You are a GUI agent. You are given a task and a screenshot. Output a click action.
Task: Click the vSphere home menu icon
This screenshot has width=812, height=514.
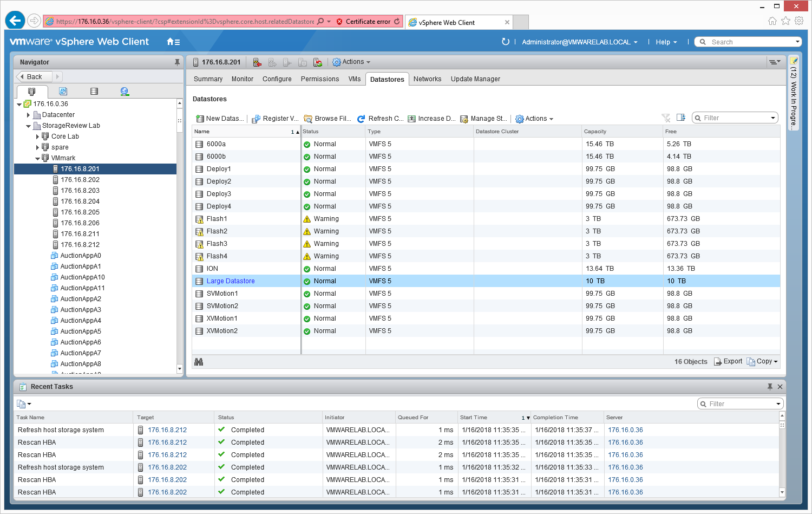click(x=173, y=42)
